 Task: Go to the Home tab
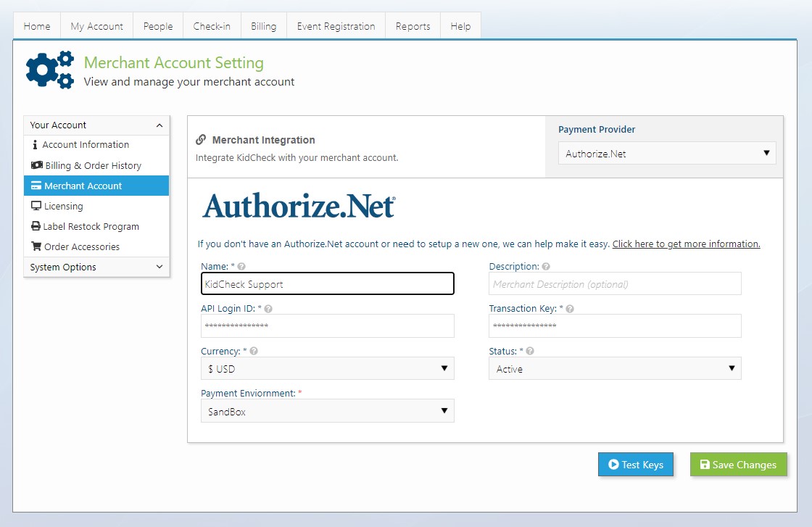coord(37,26)
